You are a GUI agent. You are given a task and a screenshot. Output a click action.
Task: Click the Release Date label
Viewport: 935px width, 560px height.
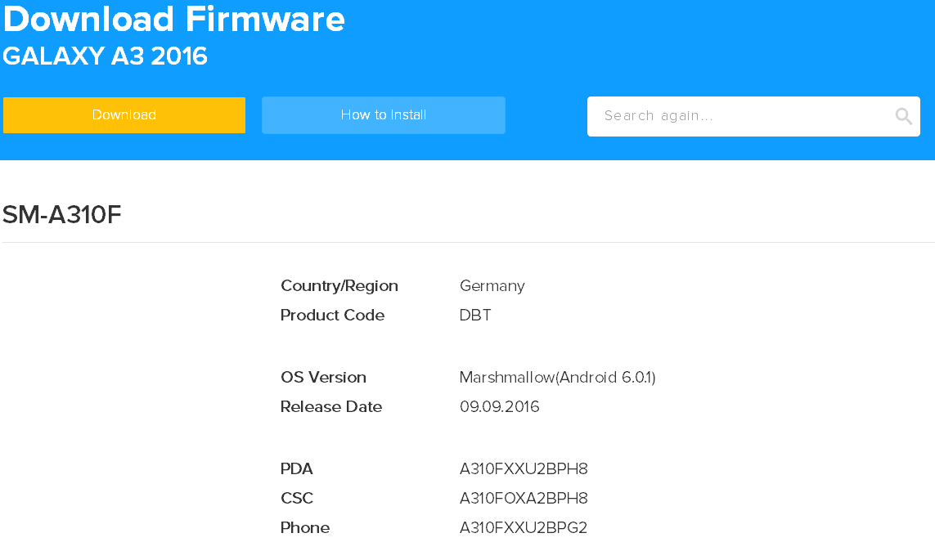[331, 407]
